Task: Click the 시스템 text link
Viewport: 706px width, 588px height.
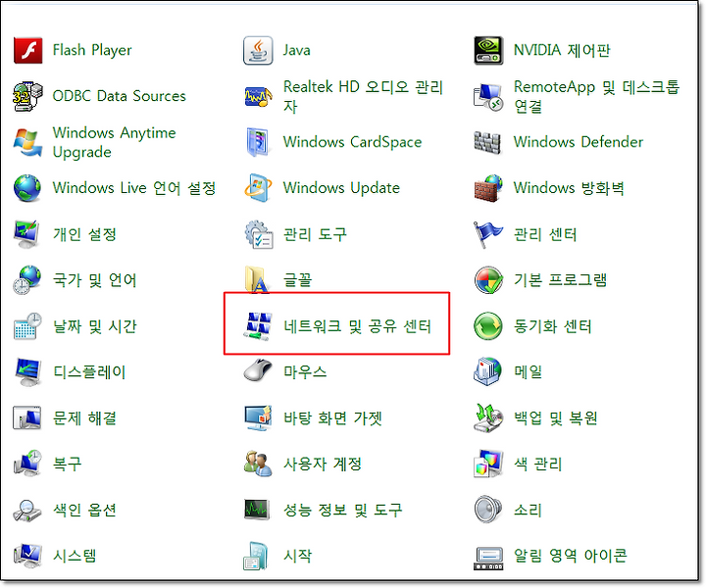Action: tap(75, 556)
